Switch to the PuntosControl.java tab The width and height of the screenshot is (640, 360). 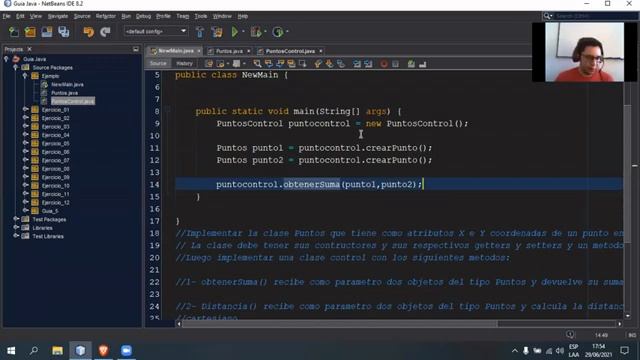point(290,51)
